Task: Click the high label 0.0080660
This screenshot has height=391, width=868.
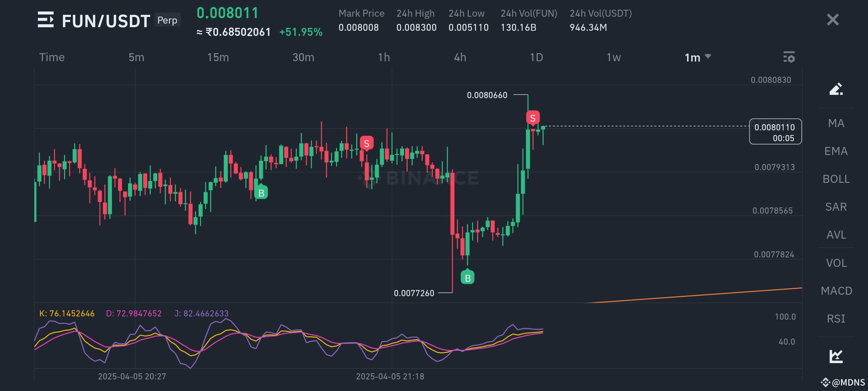Action: coord(487,95)
